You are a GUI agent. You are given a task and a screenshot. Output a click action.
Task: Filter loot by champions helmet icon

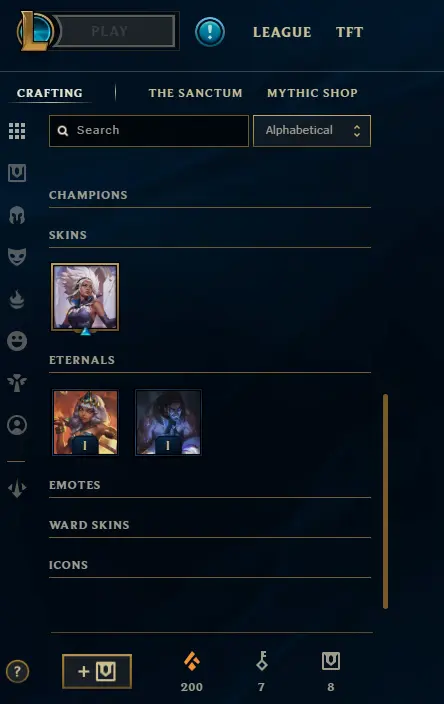click(x=17, y=215)
